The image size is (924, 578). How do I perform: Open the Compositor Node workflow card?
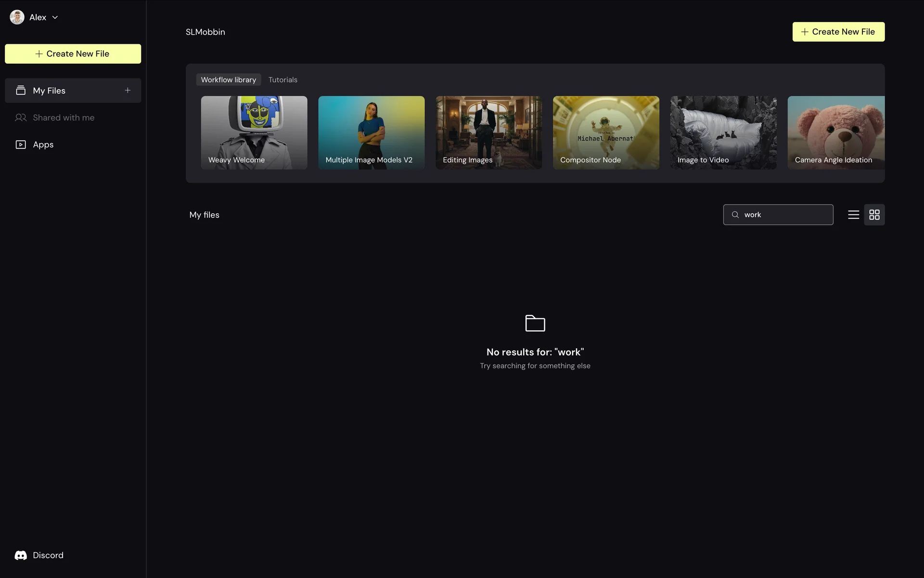point(605,132)
